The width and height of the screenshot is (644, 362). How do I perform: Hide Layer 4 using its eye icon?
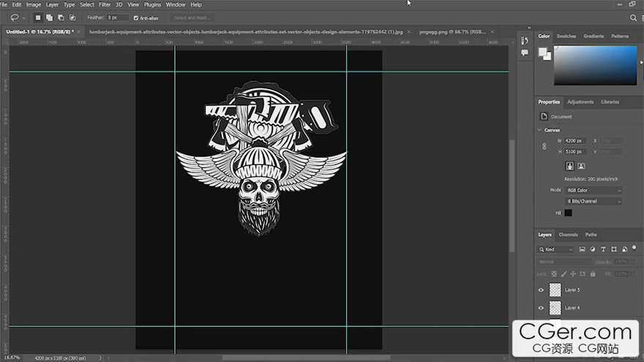coord(542,308)
